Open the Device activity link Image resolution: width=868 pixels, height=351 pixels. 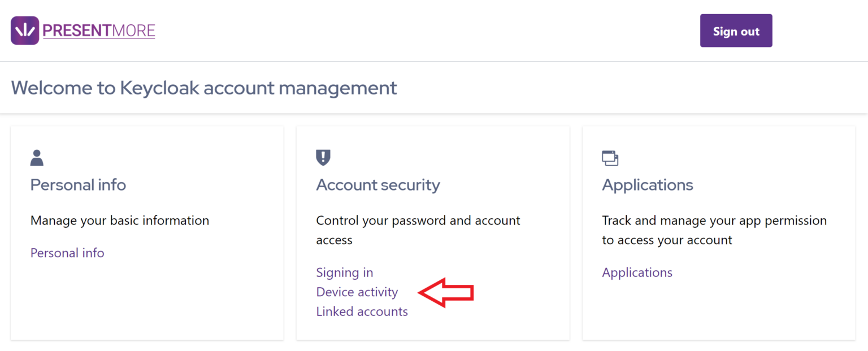point(357,292)
